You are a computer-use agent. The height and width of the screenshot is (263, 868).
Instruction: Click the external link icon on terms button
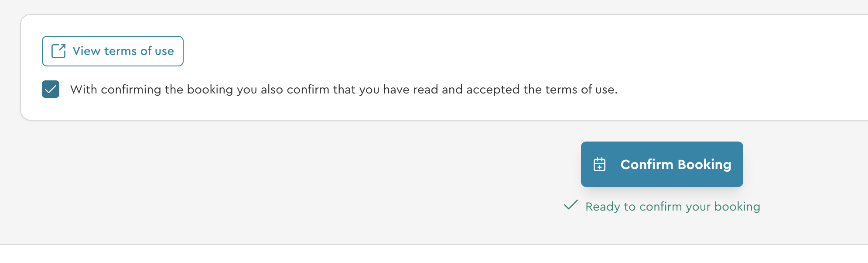click(x=58, y=51)
